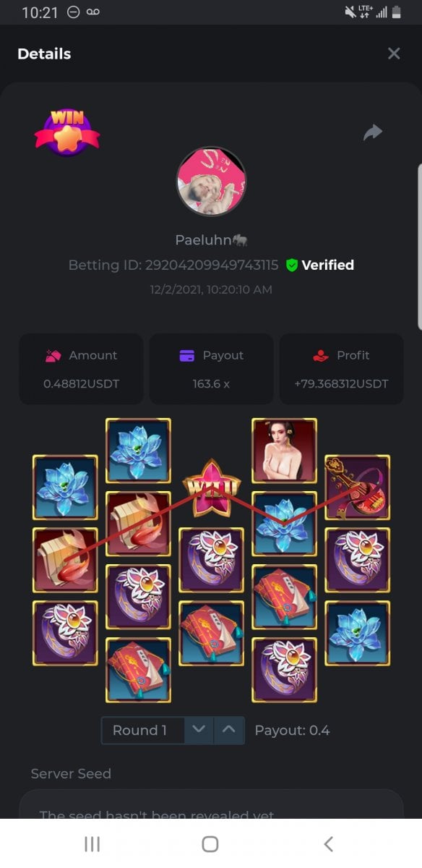Select the WILD star symbol
The width and height of the screenshot is (422, 868).
(x=211, y=489)
